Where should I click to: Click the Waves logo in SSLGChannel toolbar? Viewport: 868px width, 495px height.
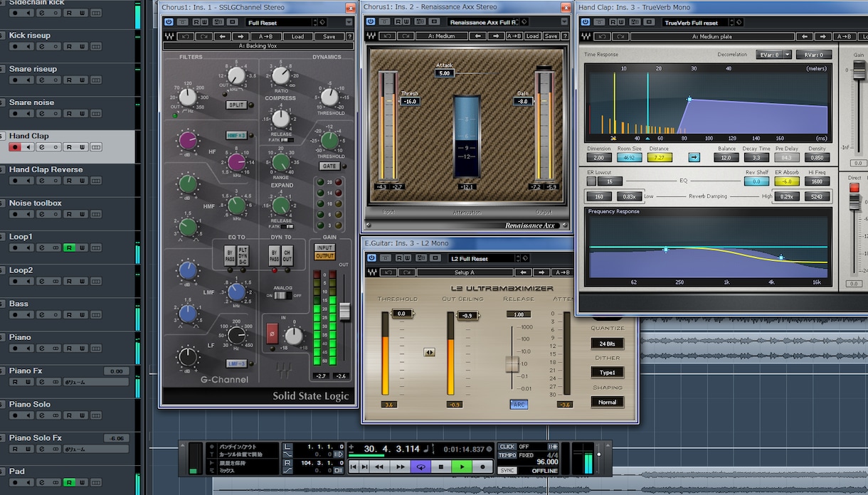tap(168, 36)
